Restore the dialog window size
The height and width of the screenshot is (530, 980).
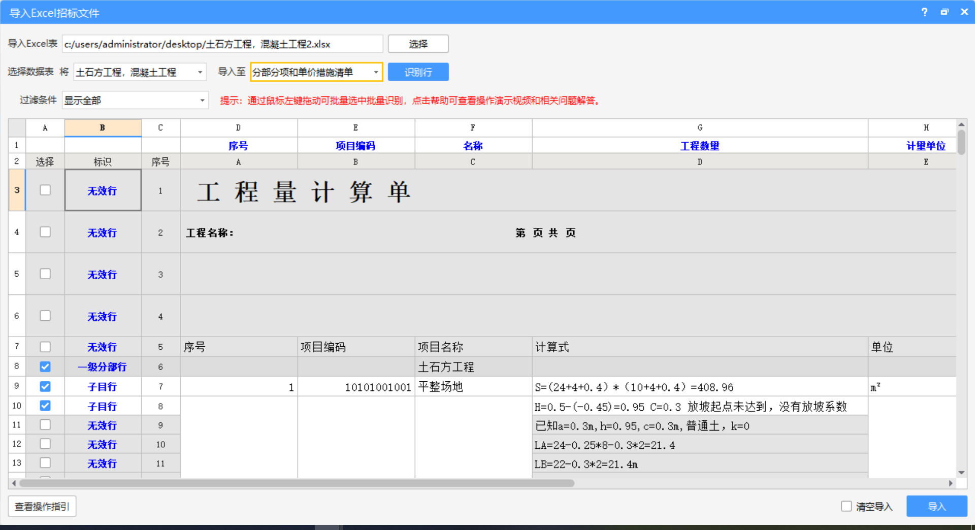[x=944, y=12]
